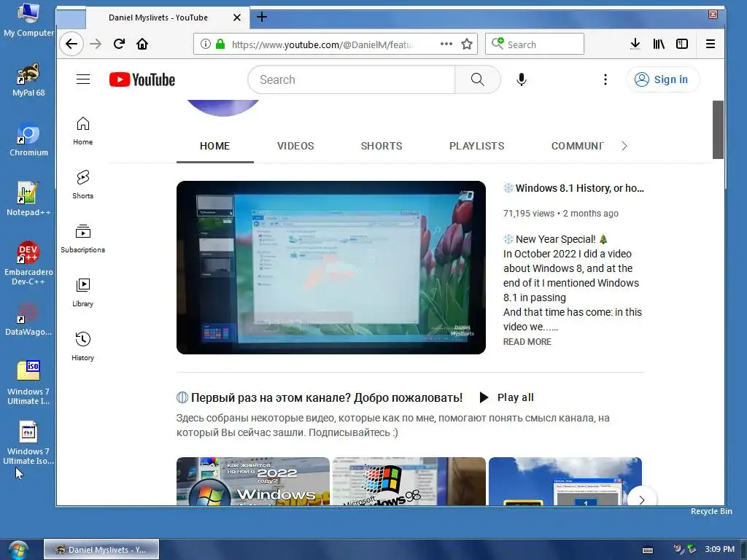Screen dimensions: 747x560
Task: Click the taskbar clock 3:09 PM
Action: 720,549
